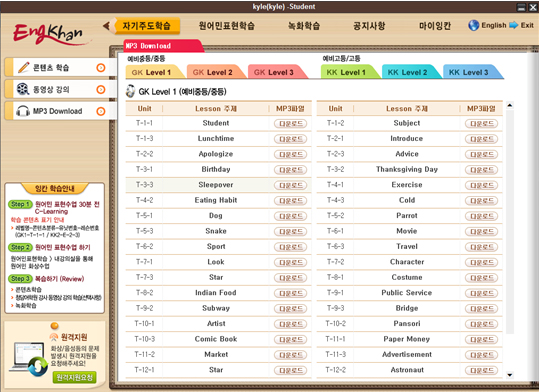
Task: Click the Step 2 badge in study guide
Action: point(20,247)
